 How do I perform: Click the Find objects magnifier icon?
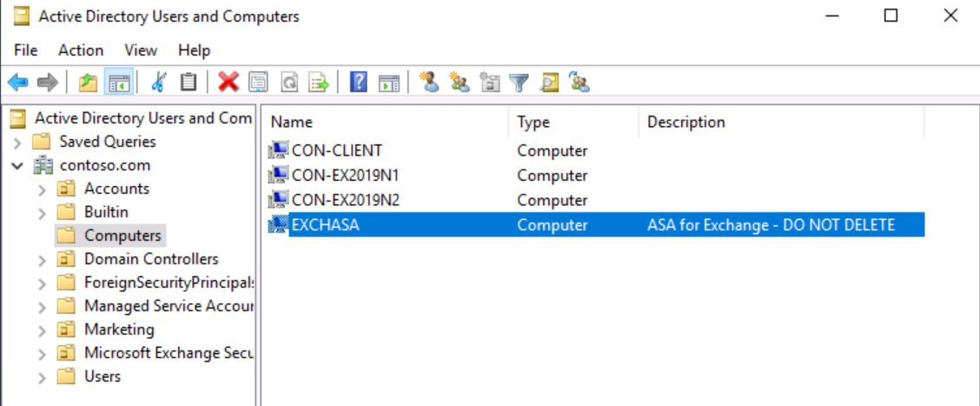coord(549,82)
